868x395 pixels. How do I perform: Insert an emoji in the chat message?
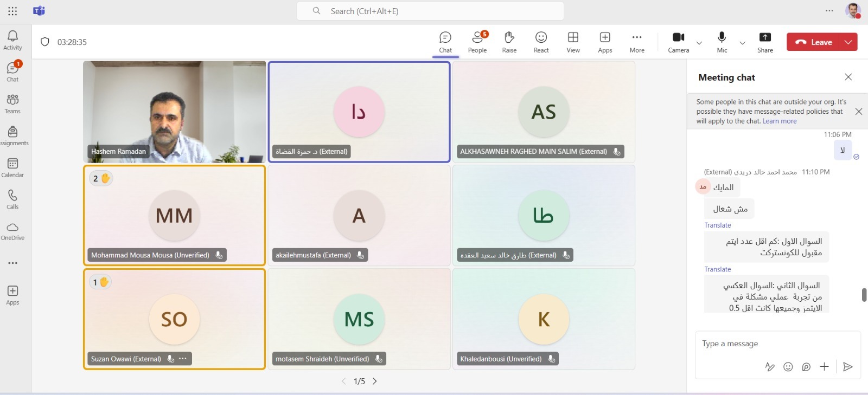point(788,367)
